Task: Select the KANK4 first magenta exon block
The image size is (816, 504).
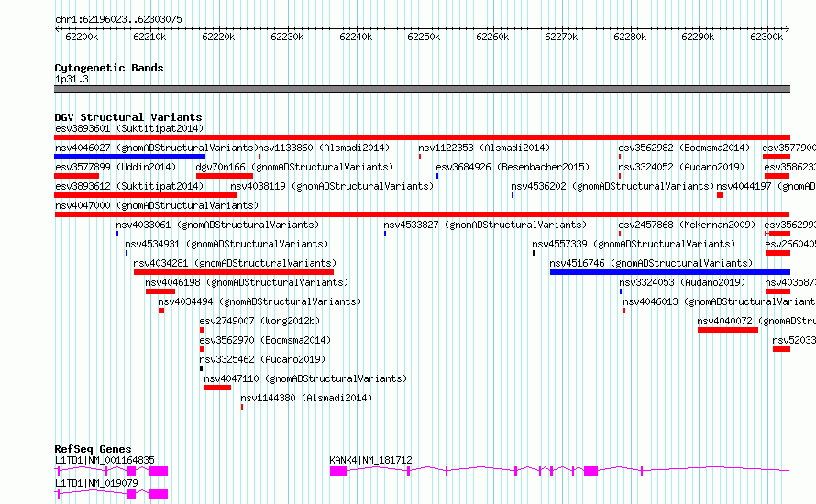Action: point(338,471)
